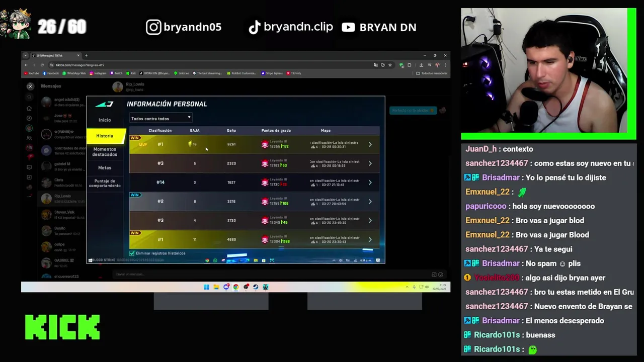Screen dimensions: 644x362
Task: Open Chrome from Windows taskbar
Action: [x=236, y=287]
